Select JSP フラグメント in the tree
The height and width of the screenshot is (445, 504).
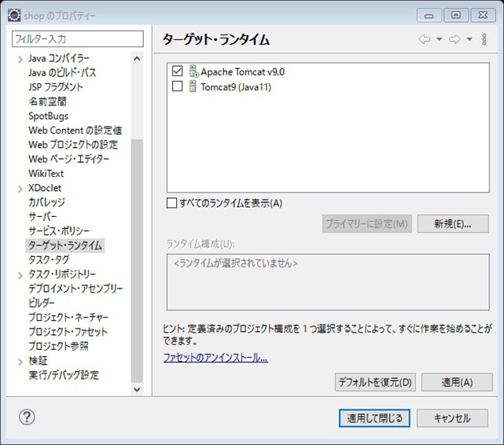pyautogui.click(x=56, y=87)
